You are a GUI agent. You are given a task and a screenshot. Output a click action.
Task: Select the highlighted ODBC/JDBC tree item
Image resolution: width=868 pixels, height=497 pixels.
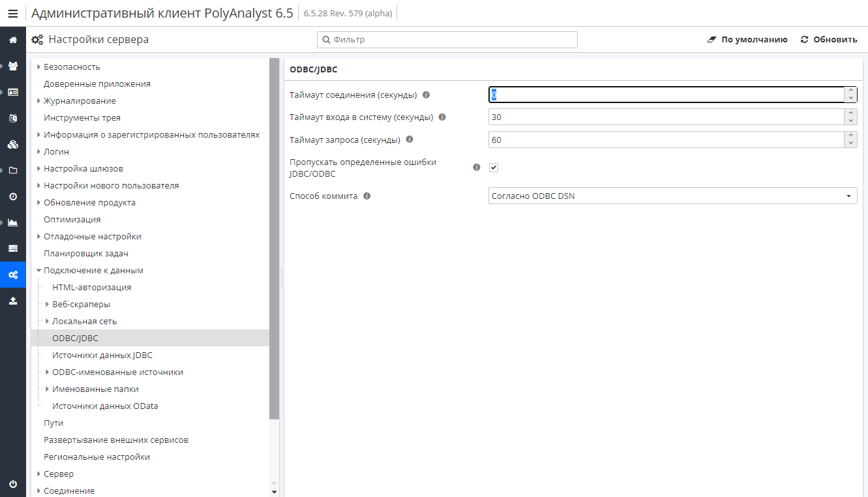pos(150,338)
